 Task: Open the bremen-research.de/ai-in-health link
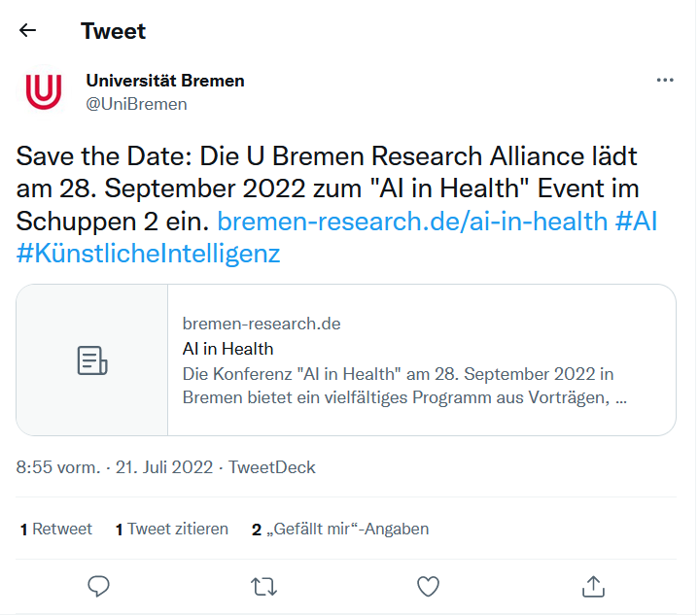[412, 222]
